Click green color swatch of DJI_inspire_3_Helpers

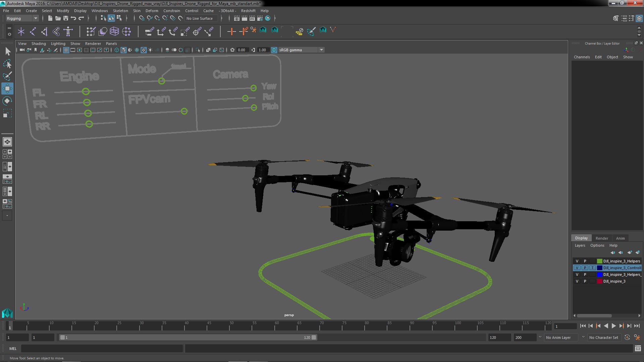[599, 261]
